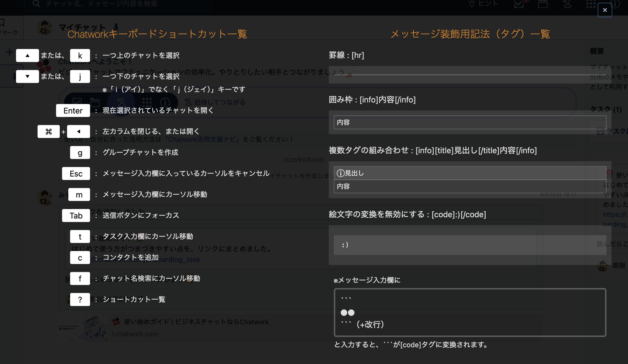Click 'と入力すると、```が[code]タグに変換されます' text
The image size is (628, 364).
411,345
